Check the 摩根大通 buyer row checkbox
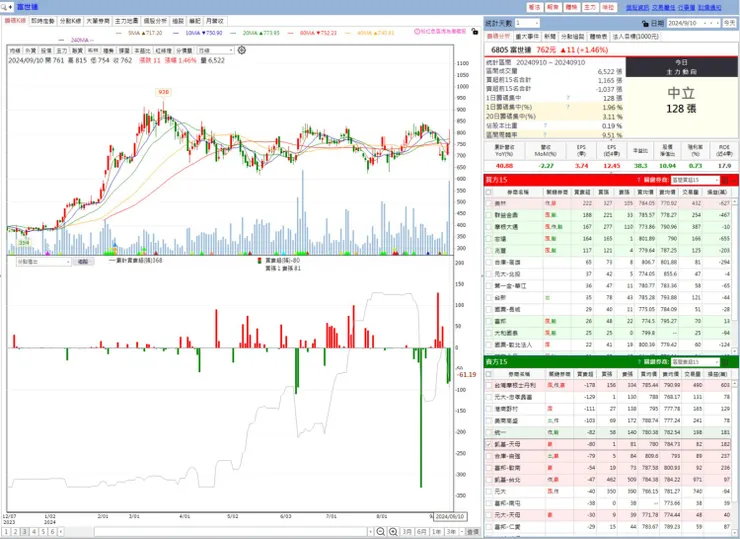Image resolution: width=740 pixels, height=539 pixels. click(x=489, y=227)
